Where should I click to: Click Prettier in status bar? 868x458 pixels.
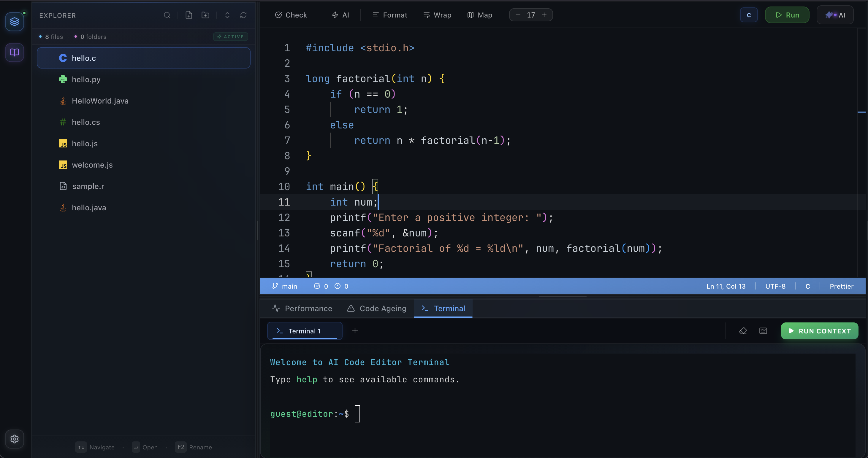tap(841, 286)
